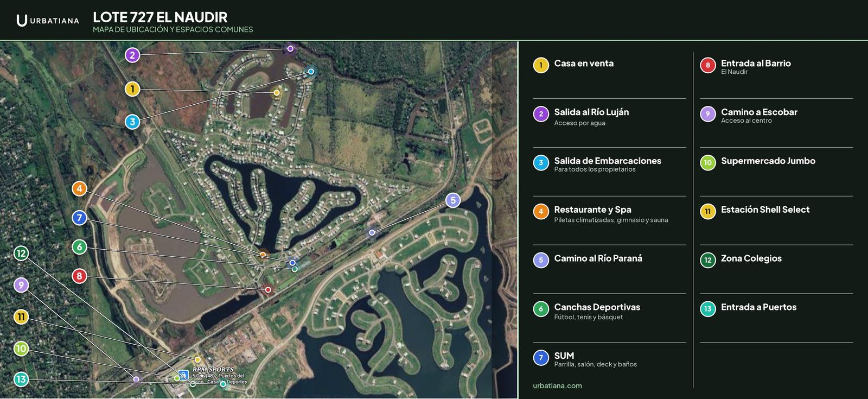The image size is (868, 399).
Task: Click green map marker 6 on the aerial photo
Action: (x=80, y=247)
